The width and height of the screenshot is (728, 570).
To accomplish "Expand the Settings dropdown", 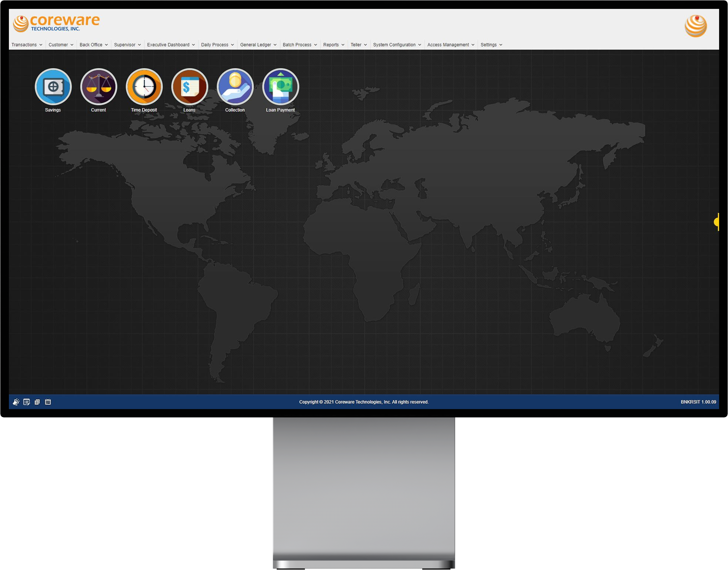I will pyautogui.click(x=491, y=45).
